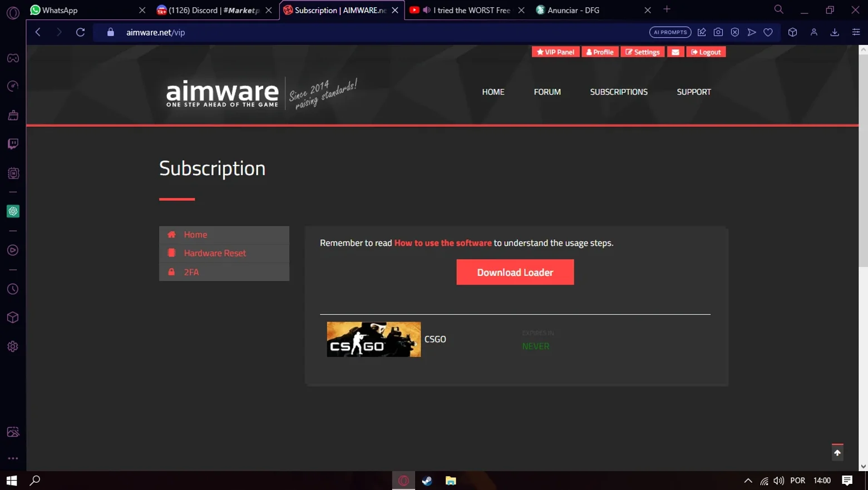Open the How to use the software link
The image size is (868, 490).
443,243
